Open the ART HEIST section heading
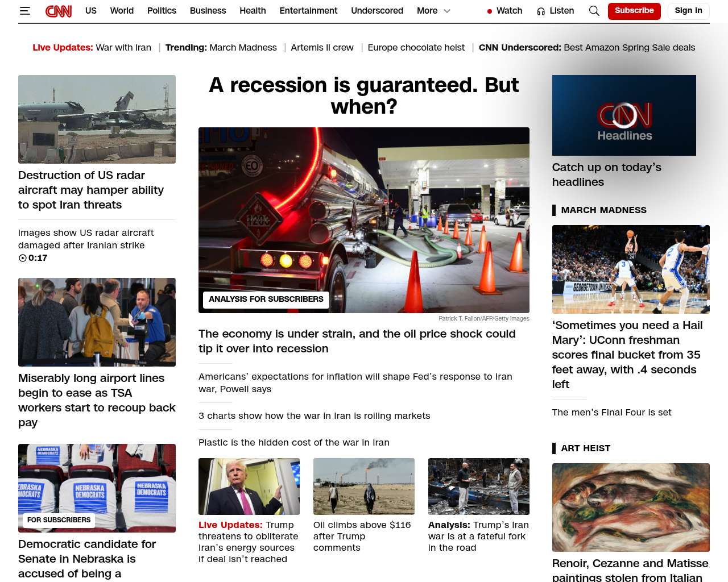 tap(586, 448)
